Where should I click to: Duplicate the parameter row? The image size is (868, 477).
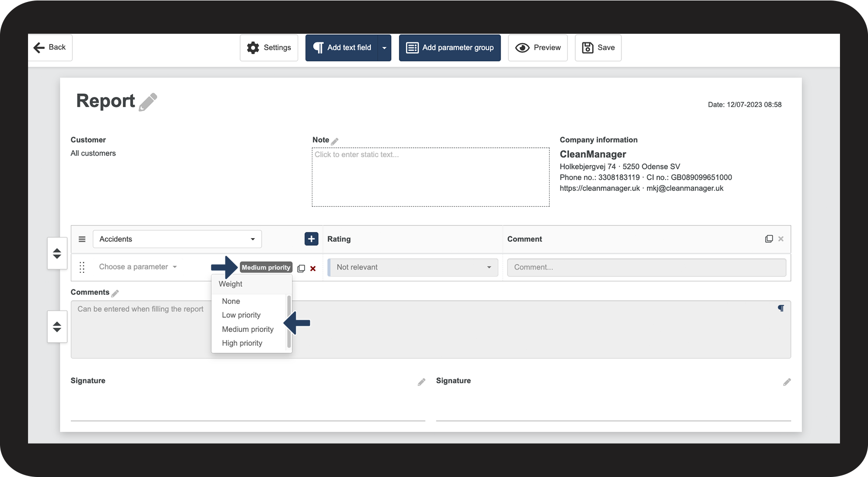click(x=301, y=268)
